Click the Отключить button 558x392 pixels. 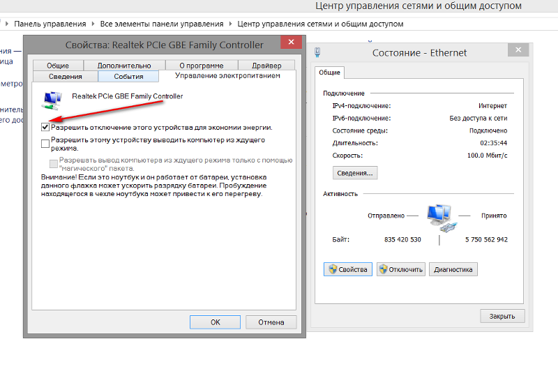[400, 269]
